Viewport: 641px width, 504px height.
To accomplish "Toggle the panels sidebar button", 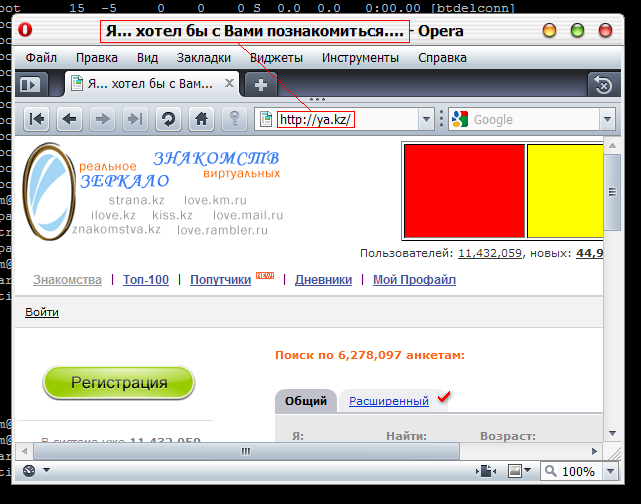I will click(30, 85).
